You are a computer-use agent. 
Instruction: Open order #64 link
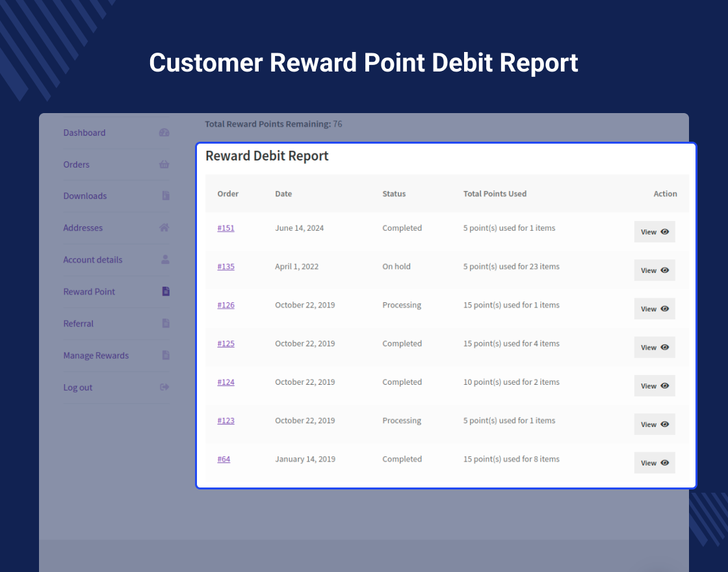point(224,459)
